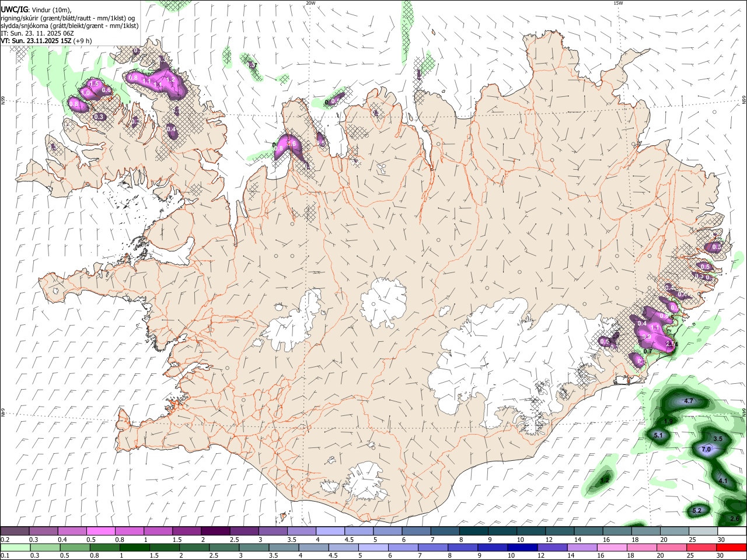This screenshot has width=747, height=560.
Task: Click the 7.0 rainfall maximum value
Action: click(706, 449)
